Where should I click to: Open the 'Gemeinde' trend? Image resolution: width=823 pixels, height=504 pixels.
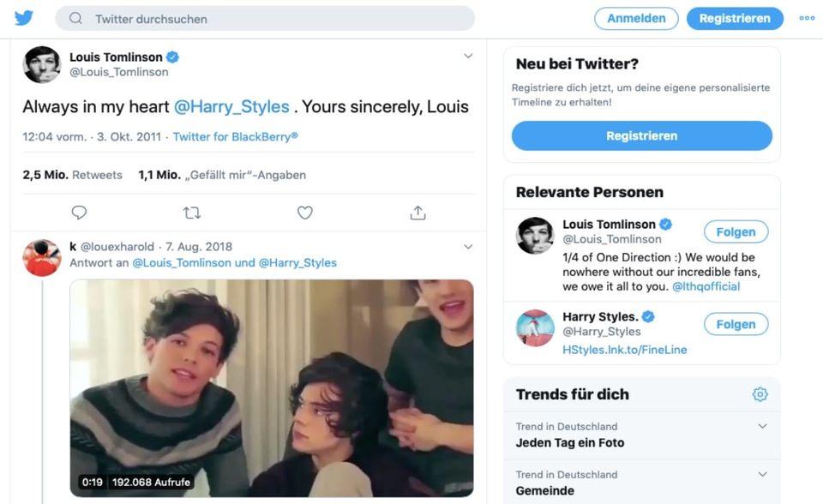click(545, 490)
